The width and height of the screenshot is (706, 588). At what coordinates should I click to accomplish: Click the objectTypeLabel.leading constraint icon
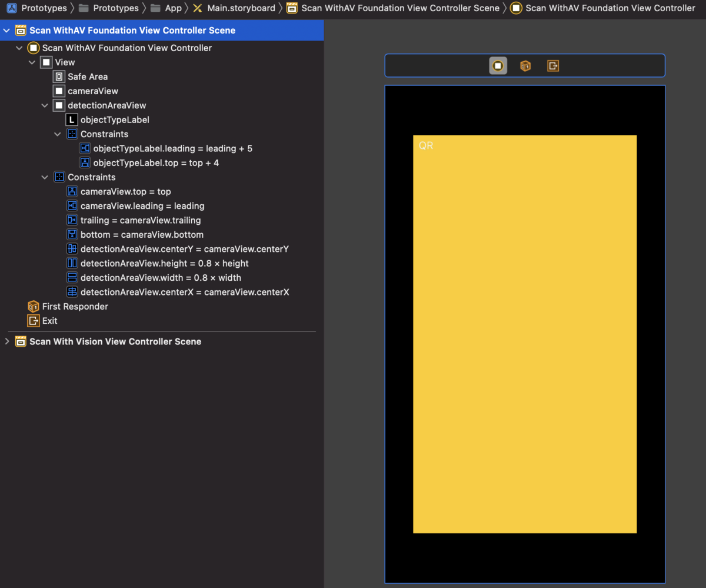[85, 148]
